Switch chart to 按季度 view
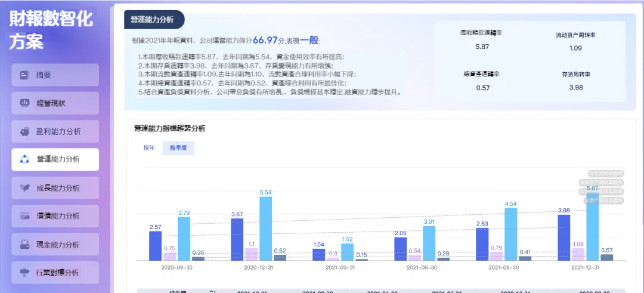Image resolution: width=644 pixels, height=293 pixels. pyautogui.click(x=178, y=148)
